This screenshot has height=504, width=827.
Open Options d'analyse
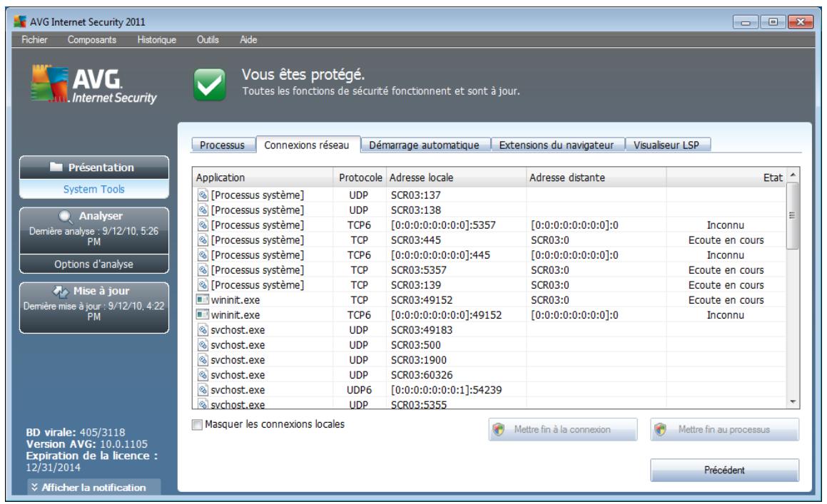[x=94, y=264]
